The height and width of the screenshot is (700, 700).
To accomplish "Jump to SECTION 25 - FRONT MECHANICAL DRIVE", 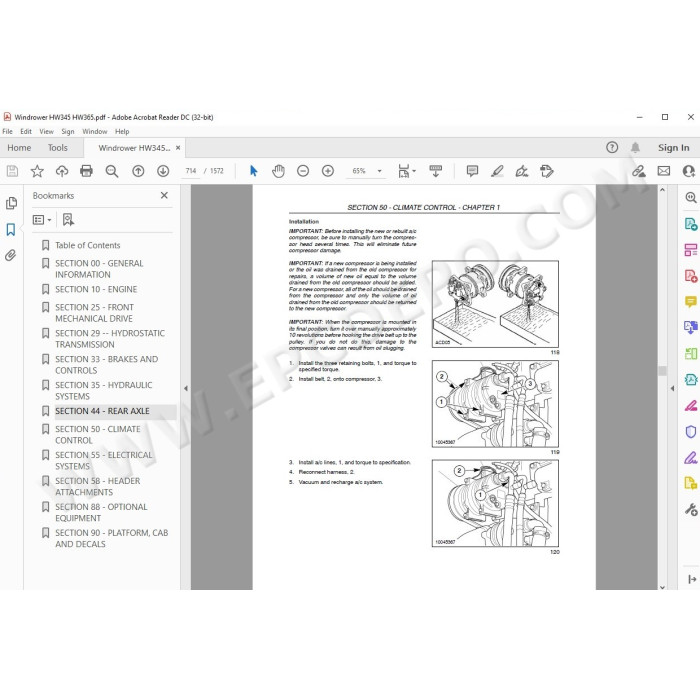I will (x=94, y=313).
